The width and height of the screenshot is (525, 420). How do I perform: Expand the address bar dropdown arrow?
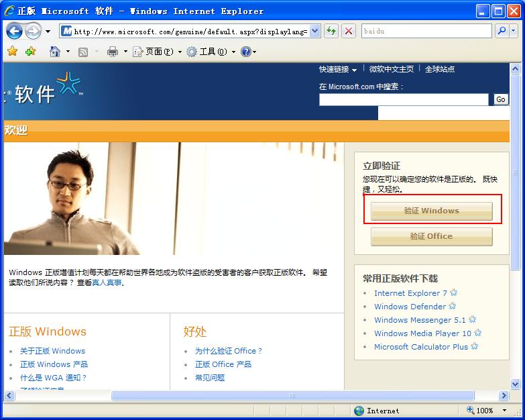coord(314,32)
